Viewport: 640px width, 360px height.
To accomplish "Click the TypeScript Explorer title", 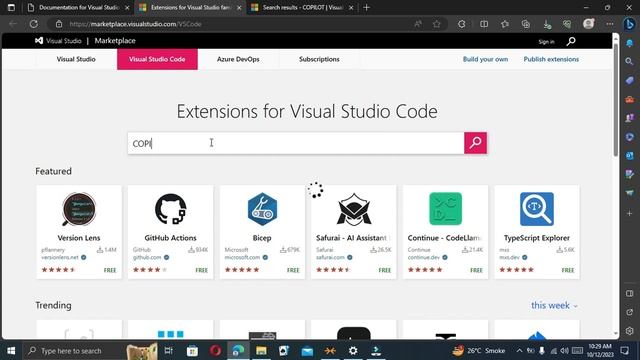I will point(537,238).
